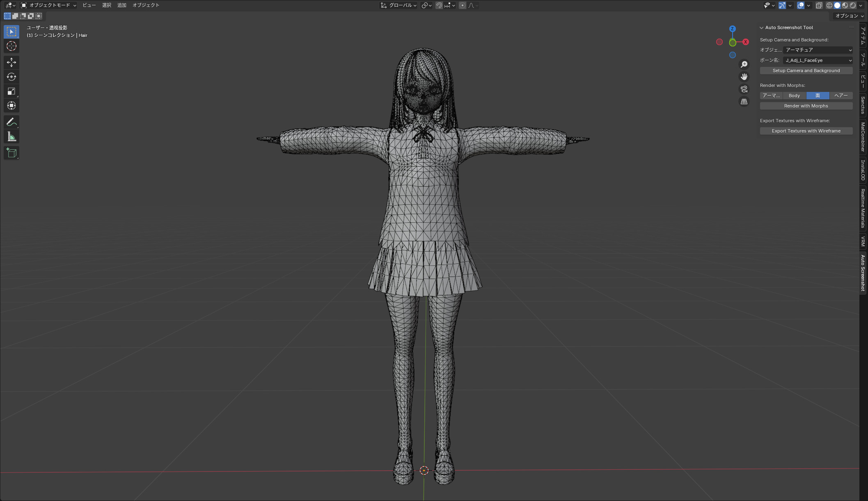Open the transform orientation グローバル dropdown
This screenshot has height=501, width=868.
[x=399, y=5]
